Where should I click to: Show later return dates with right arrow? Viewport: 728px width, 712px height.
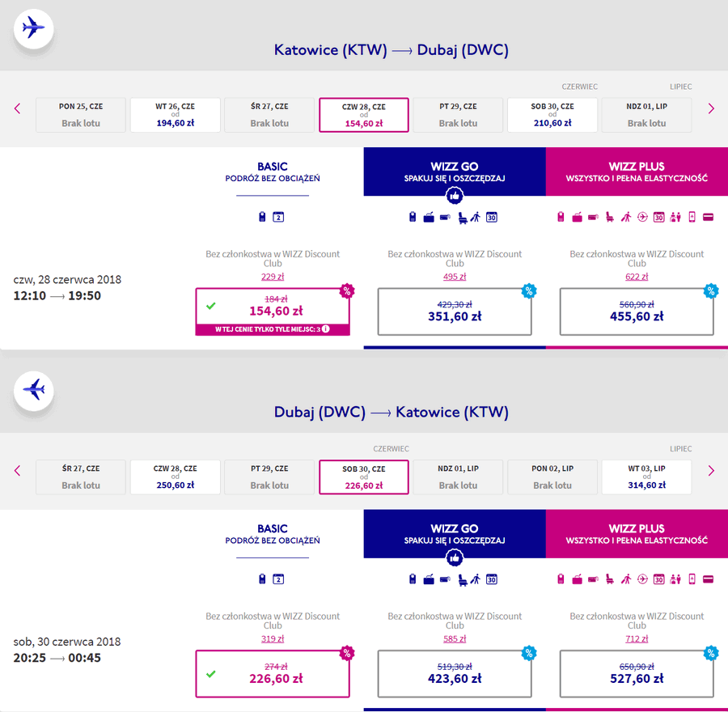coord(711,471)
